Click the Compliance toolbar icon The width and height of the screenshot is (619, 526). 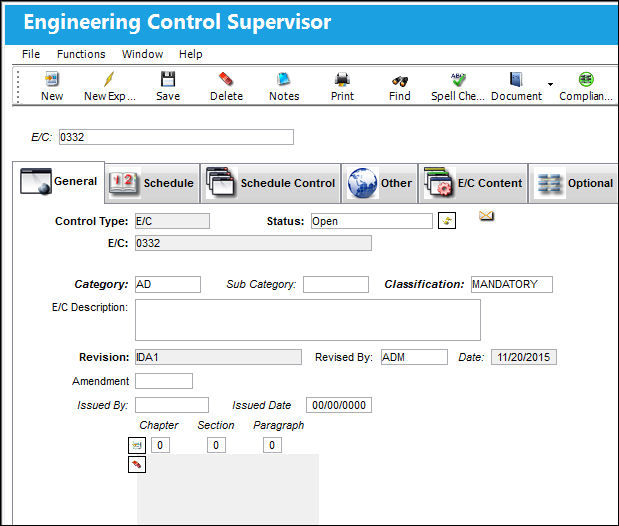pos(586,79)
